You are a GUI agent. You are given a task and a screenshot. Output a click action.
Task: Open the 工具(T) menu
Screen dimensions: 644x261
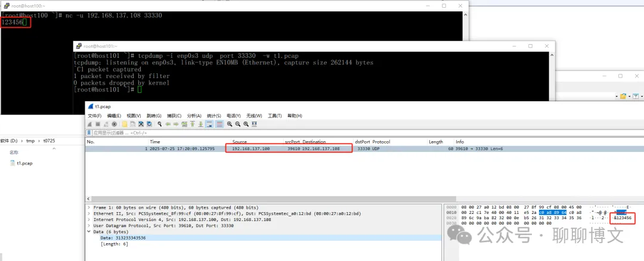(x=274, y=116)
